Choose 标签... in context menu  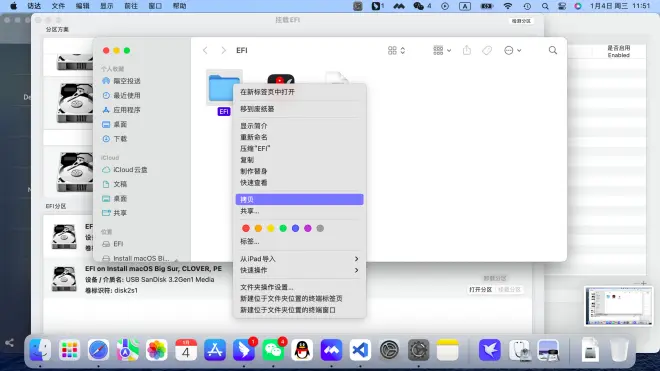299,242
